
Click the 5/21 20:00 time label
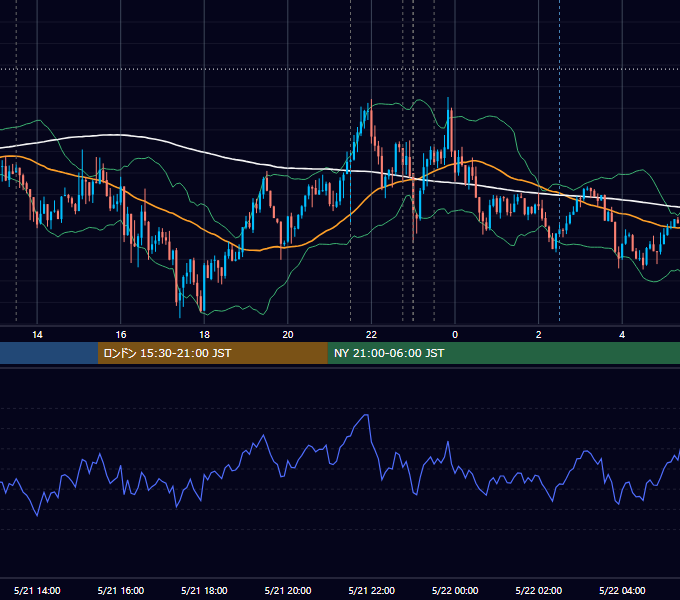coord(288,590)
